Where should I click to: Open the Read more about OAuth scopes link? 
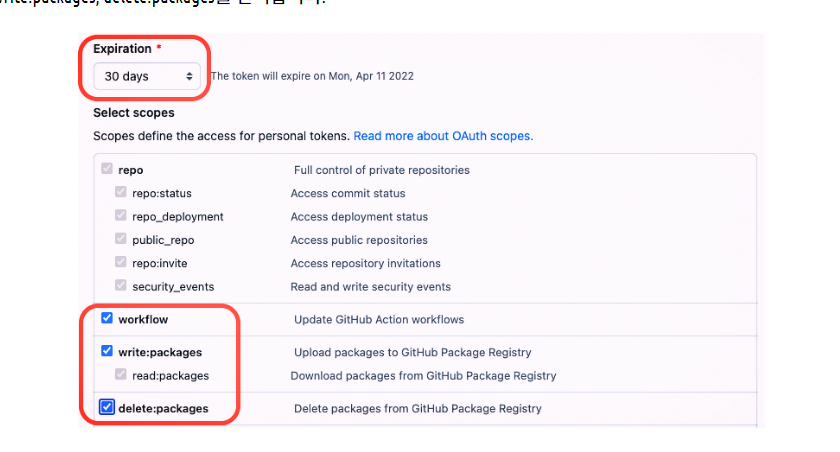[443, 135]
